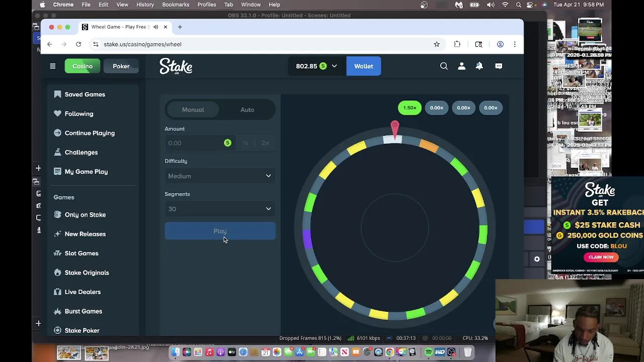Switch to Manual betting mode

pyautogui.click(x=193, y=110)
